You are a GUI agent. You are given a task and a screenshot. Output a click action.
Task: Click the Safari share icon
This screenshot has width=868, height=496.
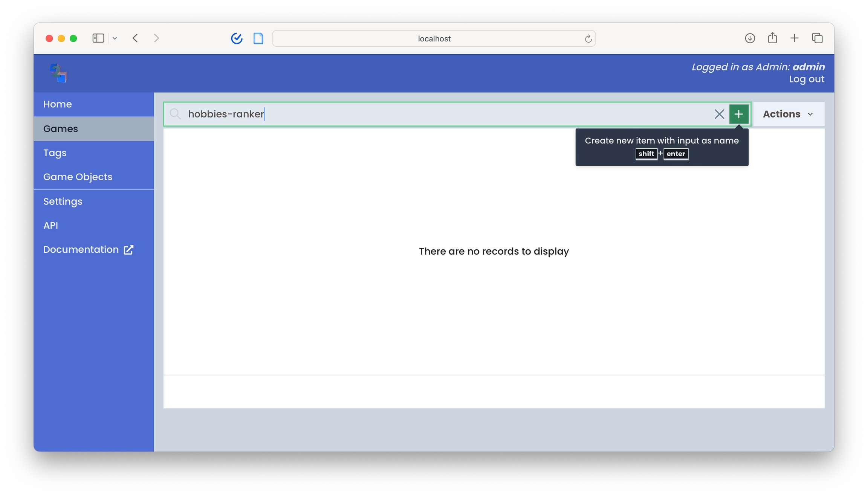[772, 38]
